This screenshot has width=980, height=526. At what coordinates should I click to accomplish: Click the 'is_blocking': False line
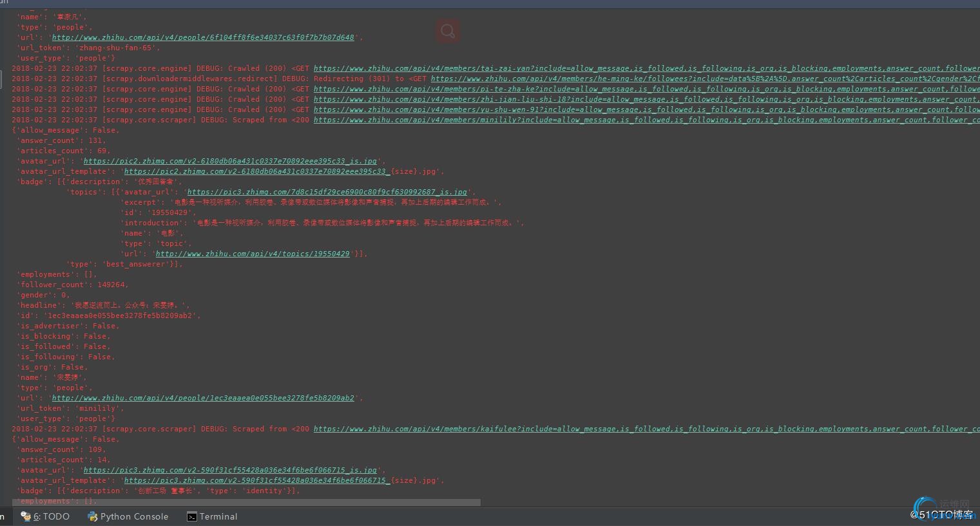63,336
